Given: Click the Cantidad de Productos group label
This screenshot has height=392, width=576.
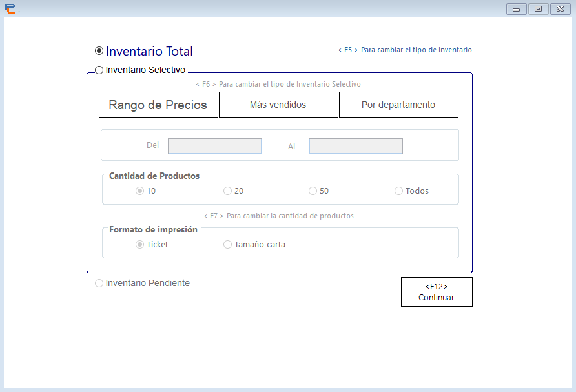Looking at the screenshot, I should pyautogui.click(x=154, y=176).
